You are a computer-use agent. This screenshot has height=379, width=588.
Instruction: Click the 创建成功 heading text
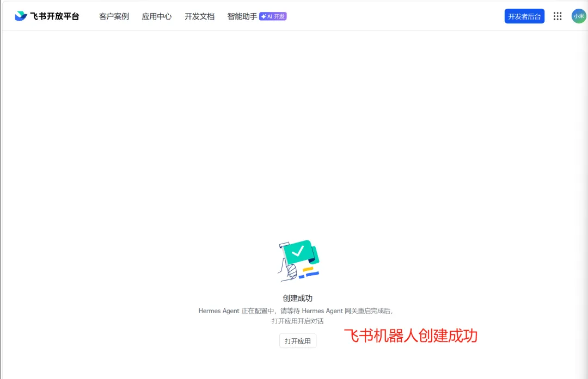click(298, 298)
